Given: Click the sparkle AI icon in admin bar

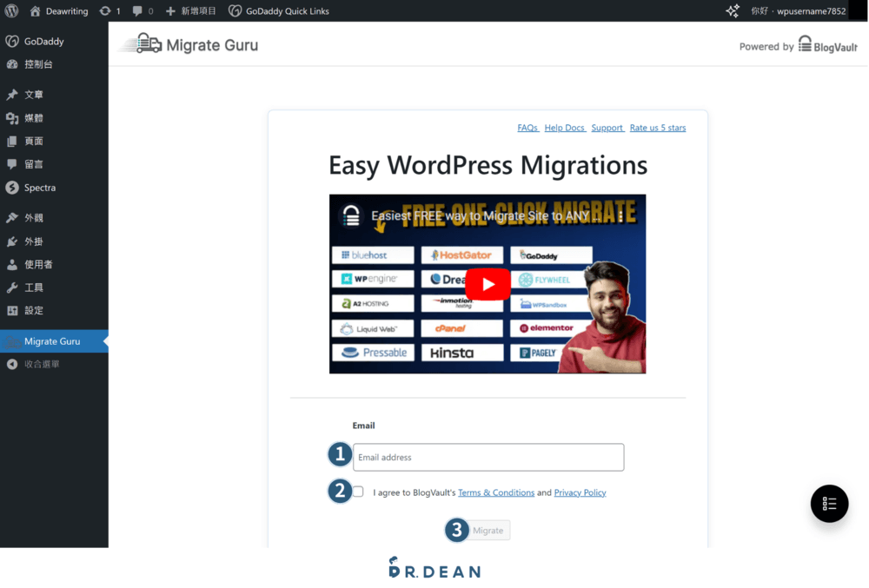Looking at the screenshot, I should [733, 10].
